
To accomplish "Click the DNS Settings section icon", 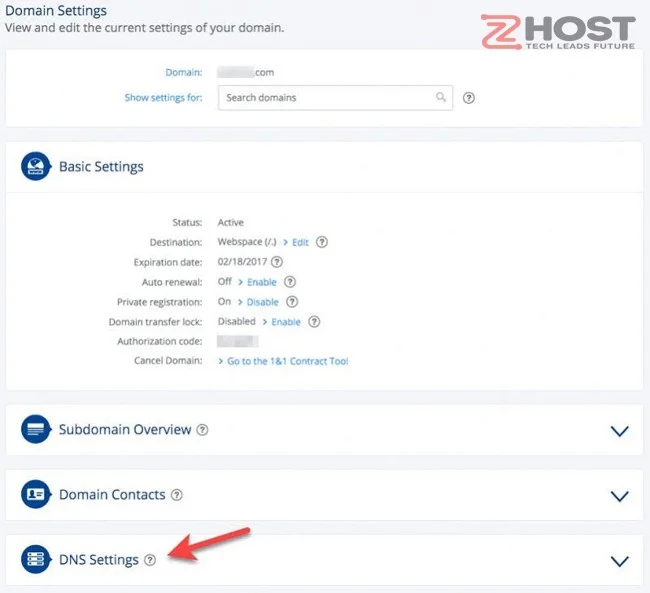I will (x=36, y=560).
